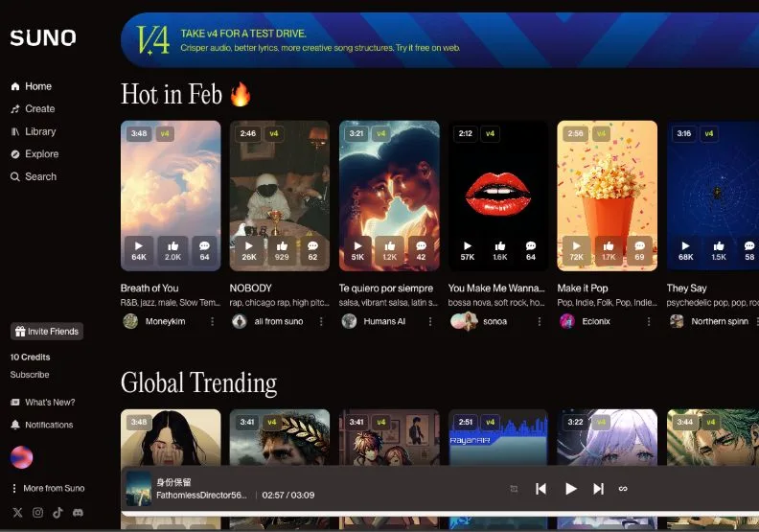This screenshot has height=532, width=759.
Task: Play the NOBODY song
Action: tap(249, 251)
